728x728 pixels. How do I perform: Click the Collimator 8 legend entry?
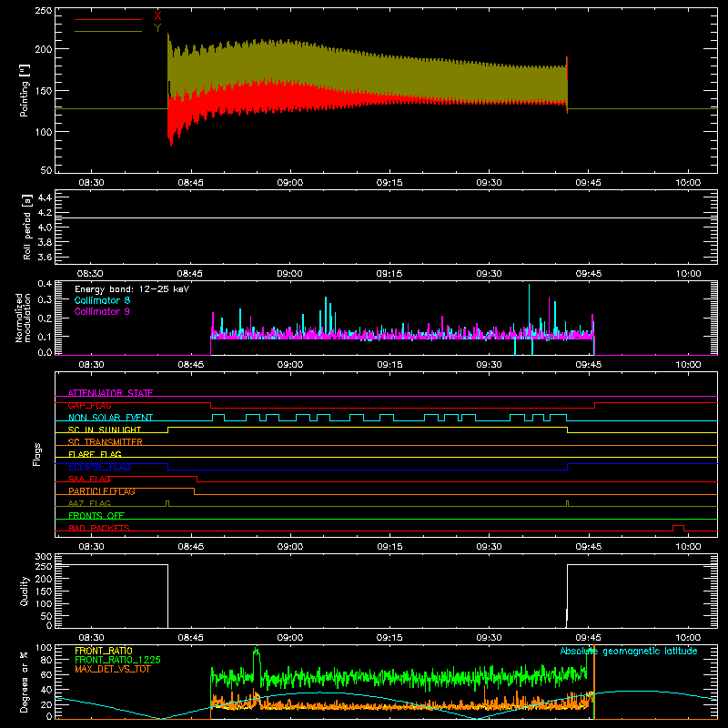click(x=102, y=300)
